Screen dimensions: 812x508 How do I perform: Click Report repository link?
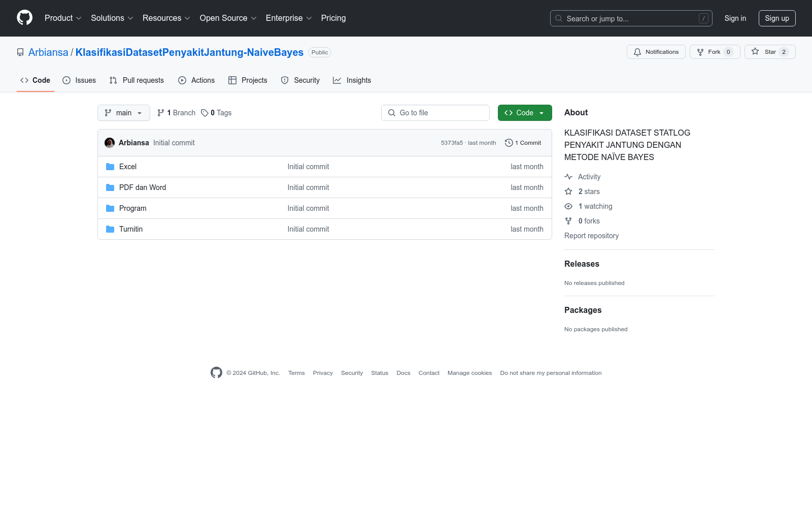(x=591, y=236)
